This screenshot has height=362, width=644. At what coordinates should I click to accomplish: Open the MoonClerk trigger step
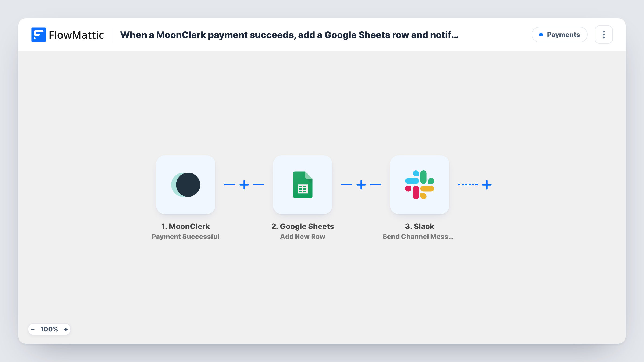click(x=186, y=185)
